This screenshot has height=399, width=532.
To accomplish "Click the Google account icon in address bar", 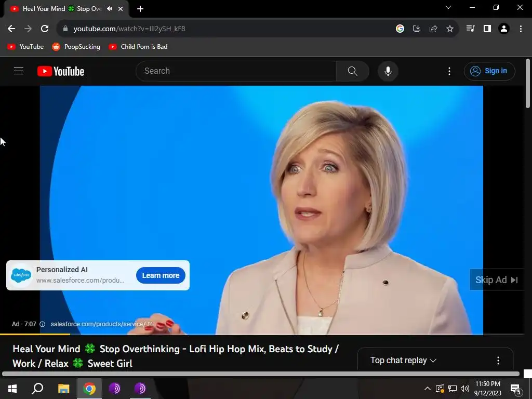I will pyautogui.click(x=400, y=29).
